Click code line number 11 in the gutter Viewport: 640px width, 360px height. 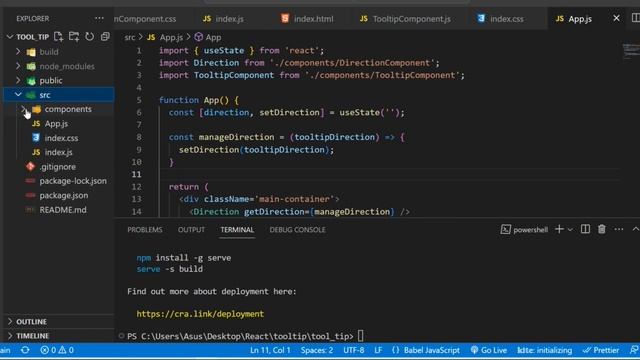pyautogui.click(x=136, y=174)
